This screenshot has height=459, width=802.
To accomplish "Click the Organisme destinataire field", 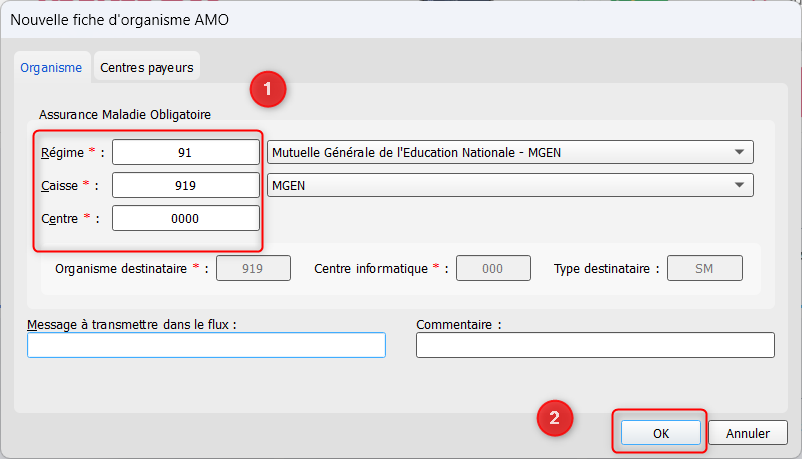I will [x=253, y=268].
